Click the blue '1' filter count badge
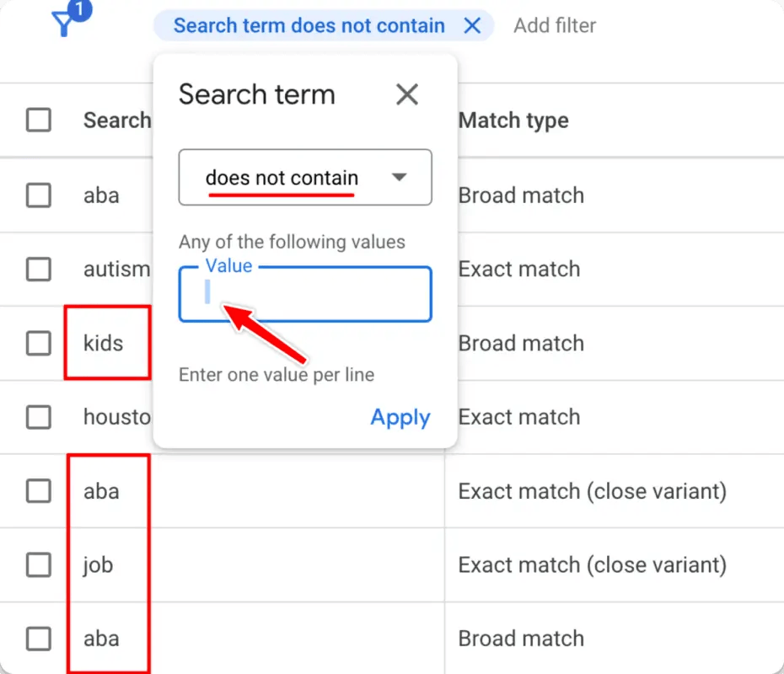 [x=78, y=11]
